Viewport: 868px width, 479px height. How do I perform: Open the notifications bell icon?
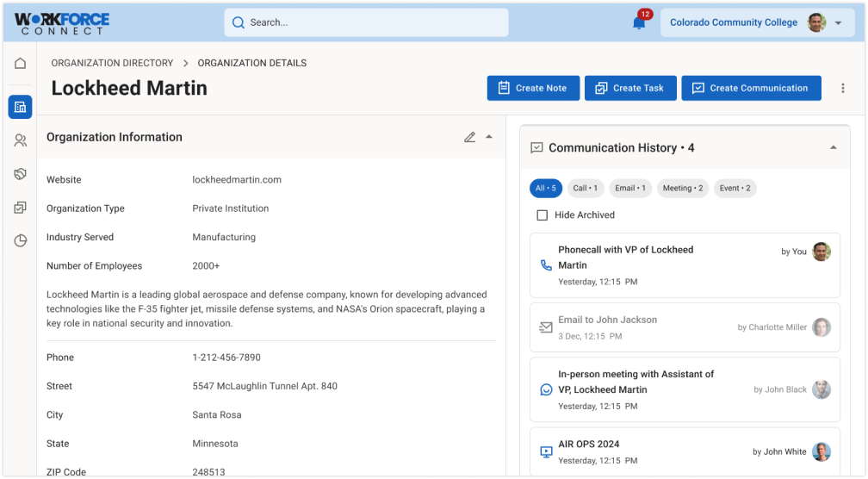[x=639, y=23]
